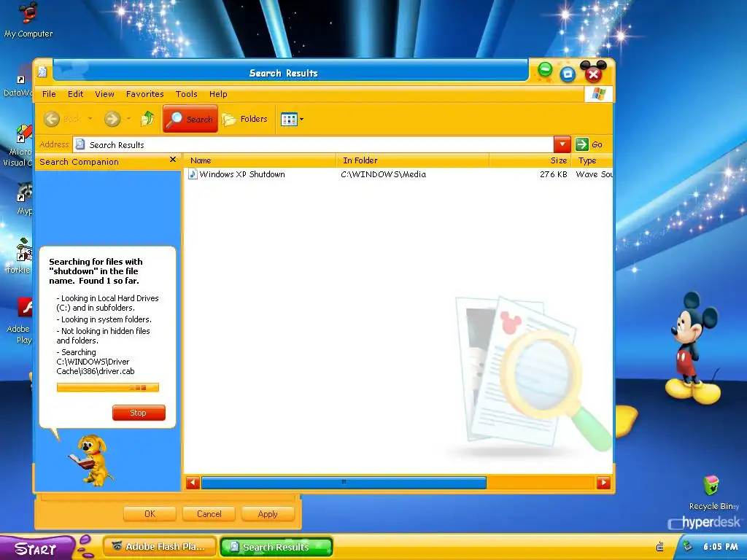Click Apply in the background dialog
The height and width of the screenshot is (560, 747).
click(268, 514)
